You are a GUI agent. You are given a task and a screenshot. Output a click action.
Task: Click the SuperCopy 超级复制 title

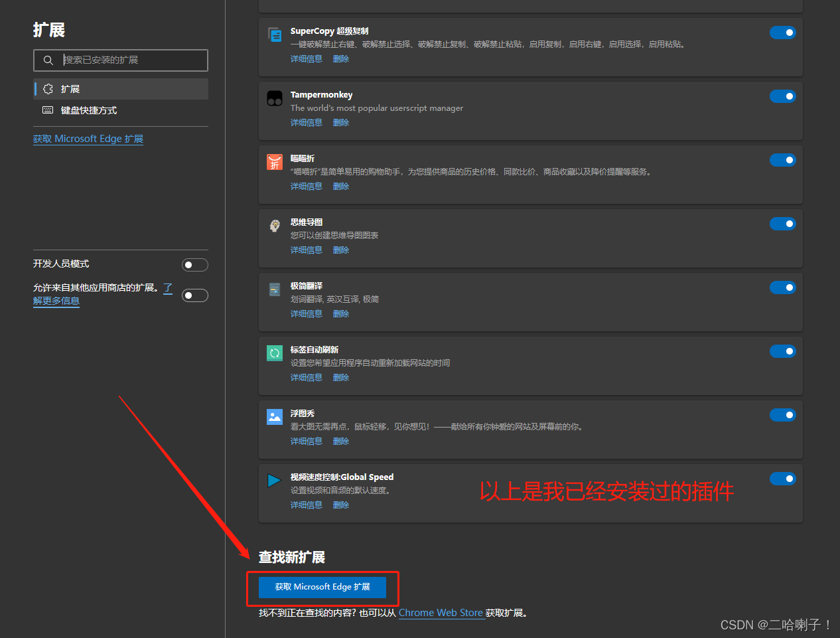(330, 31)
